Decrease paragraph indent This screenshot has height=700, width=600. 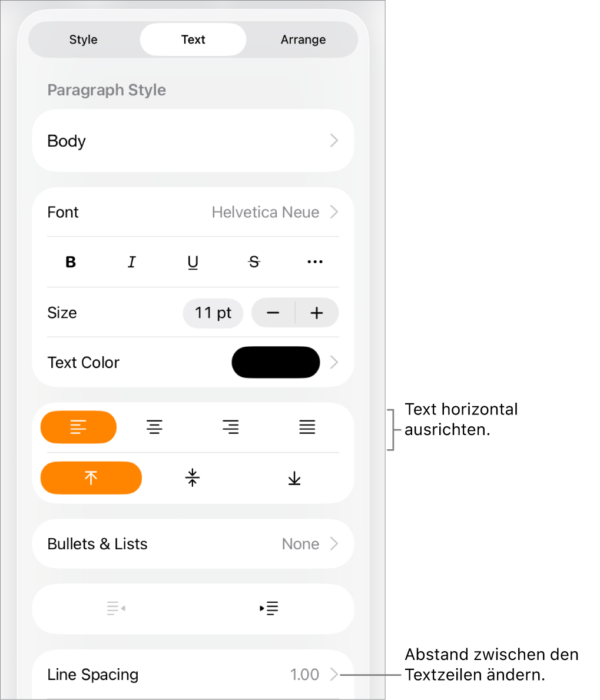pos(115,608)
